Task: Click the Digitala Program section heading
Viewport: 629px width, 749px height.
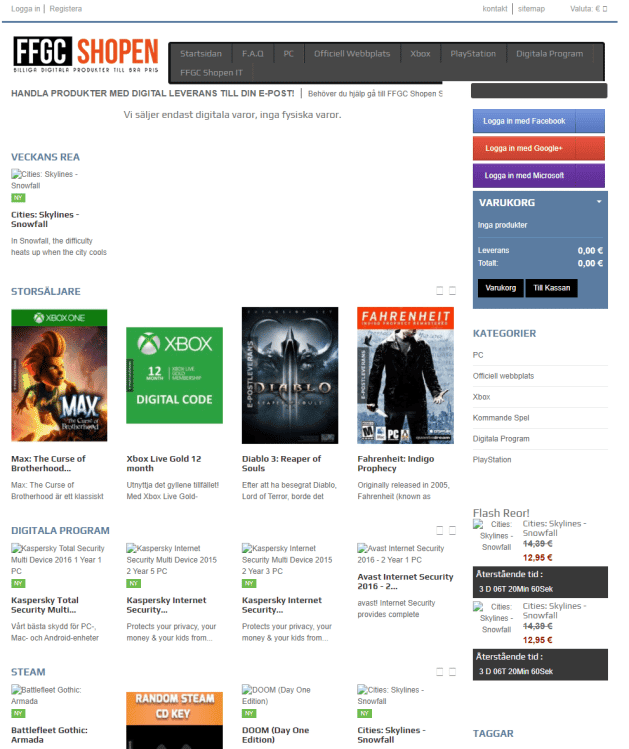Action: 60,531
